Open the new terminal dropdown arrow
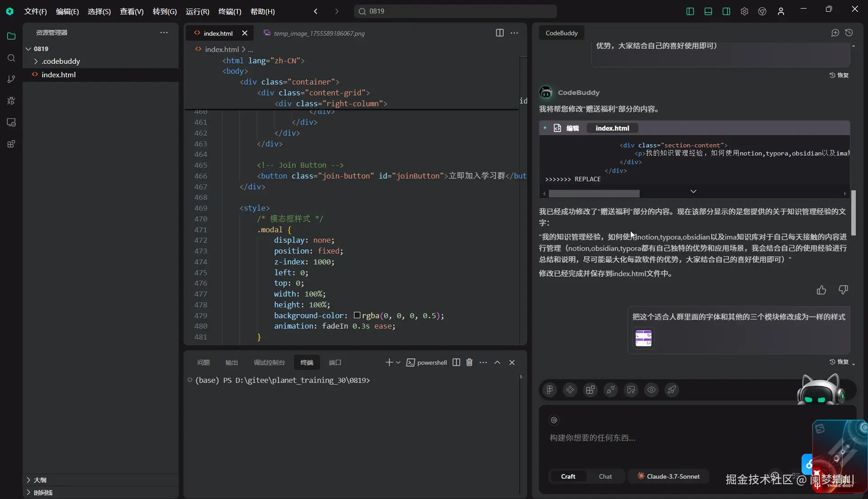The height and width of the screenshot is (499, 868). click(x=398, y=362)
